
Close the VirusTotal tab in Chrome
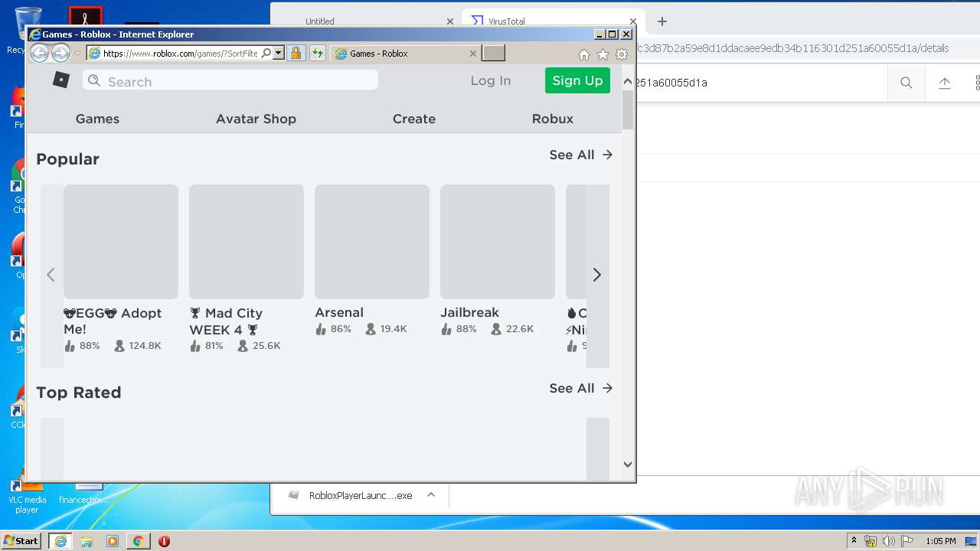633,21
